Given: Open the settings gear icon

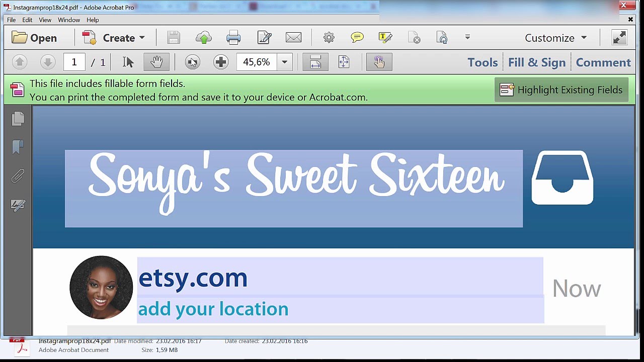Looking at the screenshot, I should click(x=329, y=38).
